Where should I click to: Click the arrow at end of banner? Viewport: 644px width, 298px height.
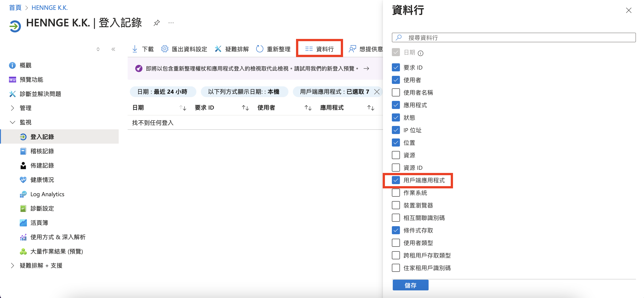[x=366, y=68]
